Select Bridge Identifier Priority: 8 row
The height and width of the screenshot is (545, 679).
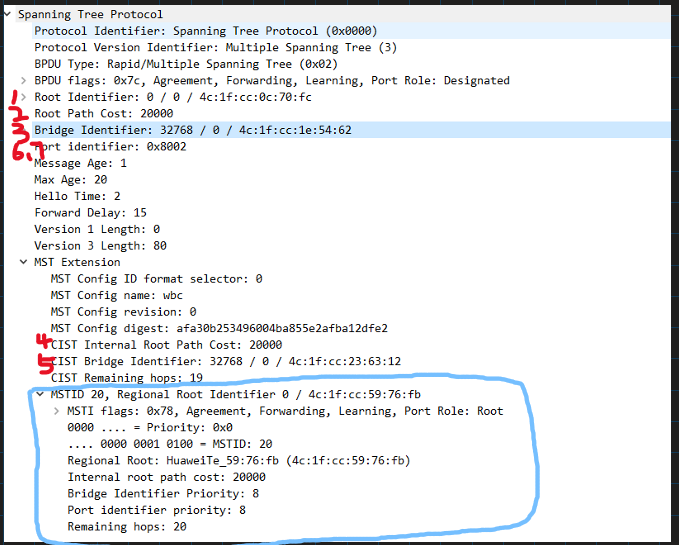tap(368, 493)
